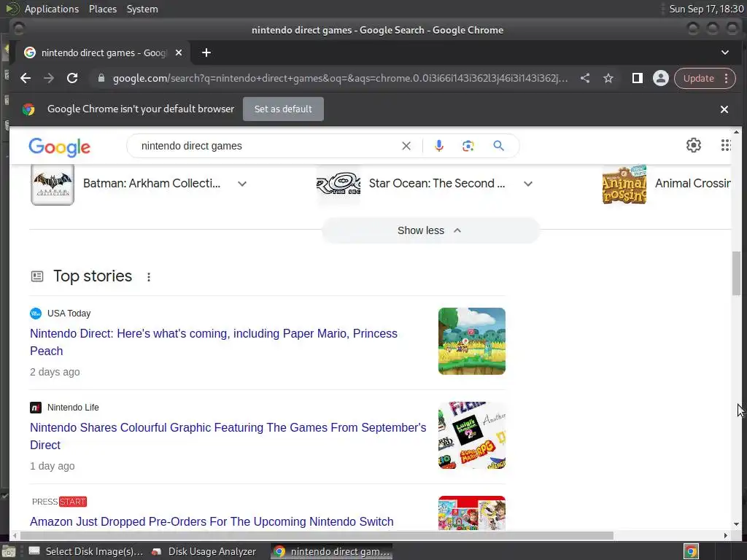Open Google quick settings gear
Image resolution: width=747 pixels, height=560 pixels.
click(693, 145)
